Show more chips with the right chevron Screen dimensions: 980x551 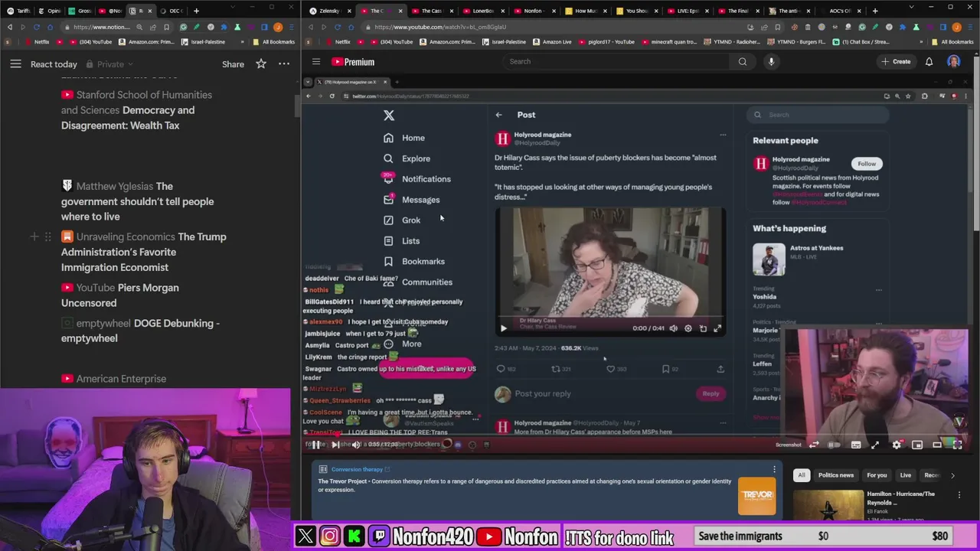[952, 475]
